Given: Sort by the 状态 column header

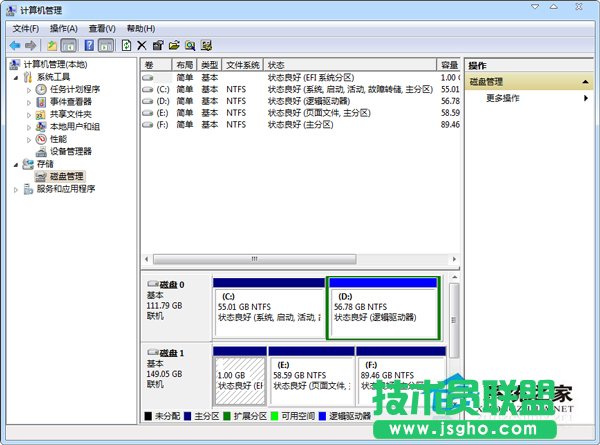Looking at the screenshot, I should [x=350, y=65].
